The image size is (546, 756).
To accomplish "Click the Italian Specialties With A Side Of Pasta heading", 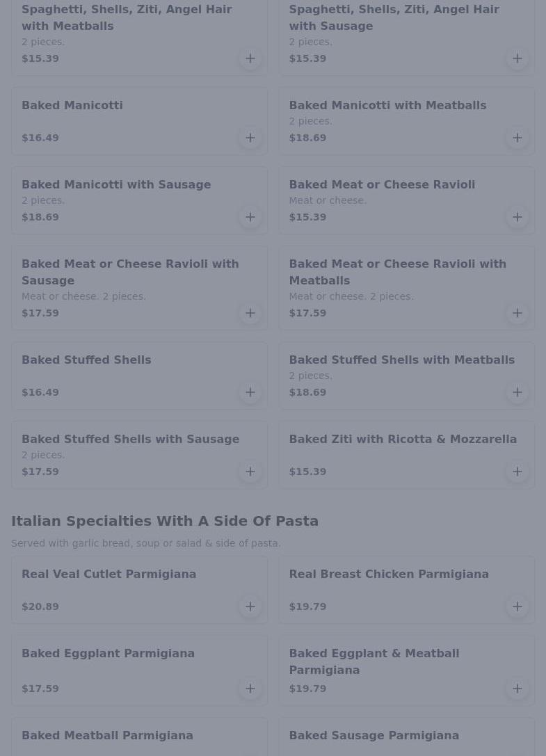I will point(165,521).
